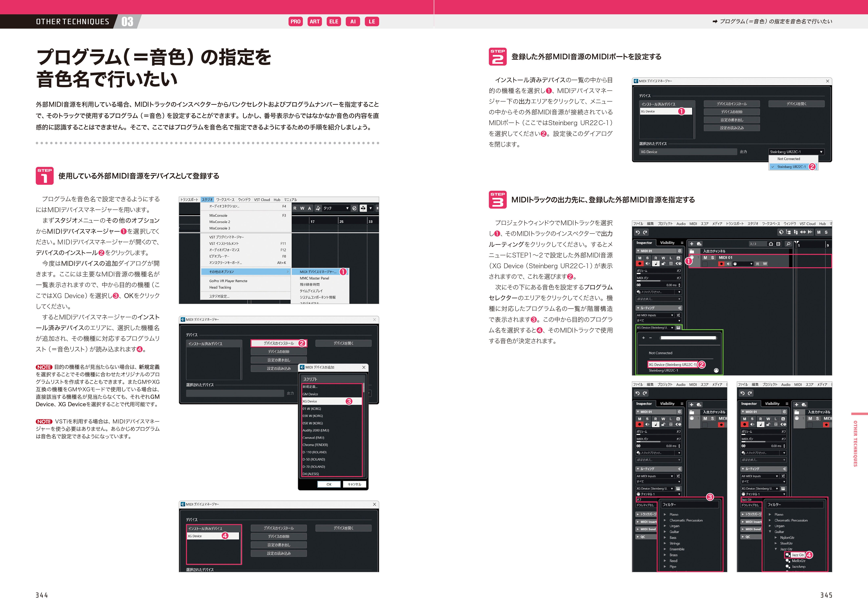Select the checked Steinberg UR22C-1 output entry

click(791, 166)
